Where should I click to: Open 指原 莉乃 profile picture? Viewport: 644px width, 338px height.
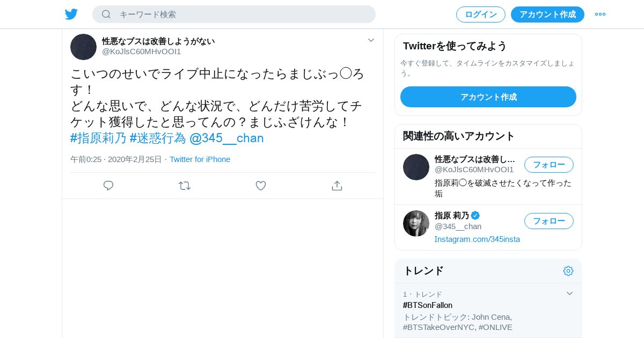point(416,224)
